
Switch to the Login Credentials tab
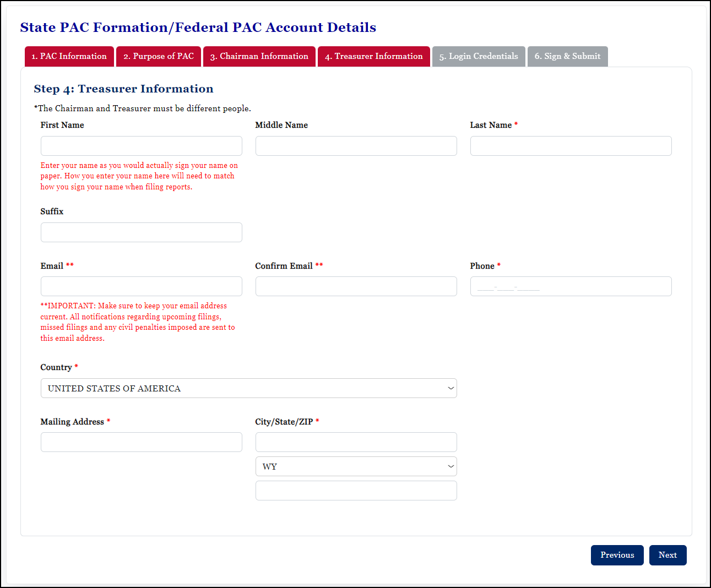[x=478, y=56]
